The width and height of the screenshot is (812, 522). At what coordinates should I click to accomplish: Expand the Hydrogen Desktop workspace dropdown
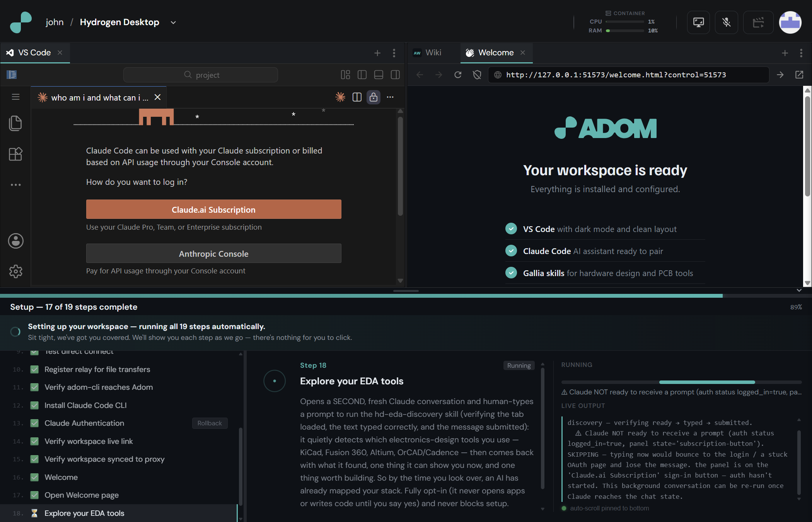(x=173, y=22)
